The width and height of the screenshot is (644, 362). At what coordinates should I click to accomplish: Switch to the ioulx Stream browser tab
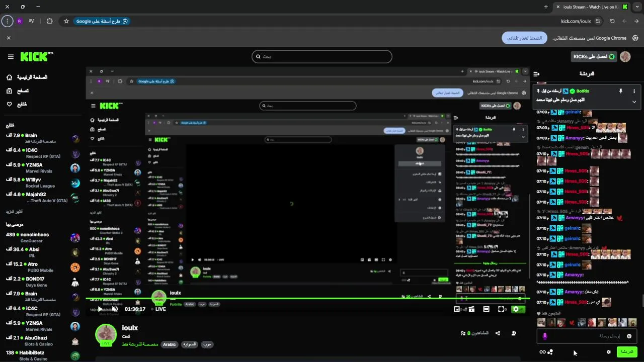[592, 7]
